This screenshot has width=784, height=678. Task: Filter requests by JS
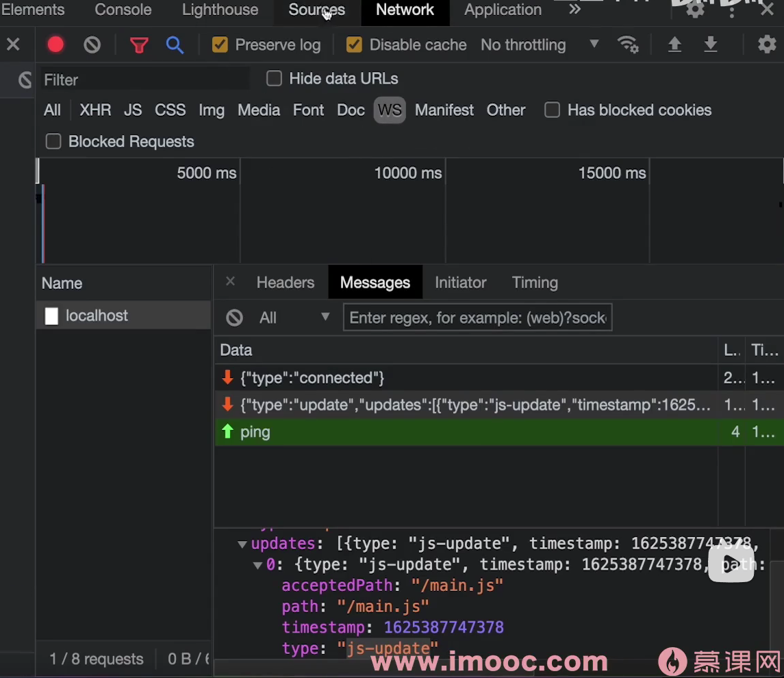(133, 110)
